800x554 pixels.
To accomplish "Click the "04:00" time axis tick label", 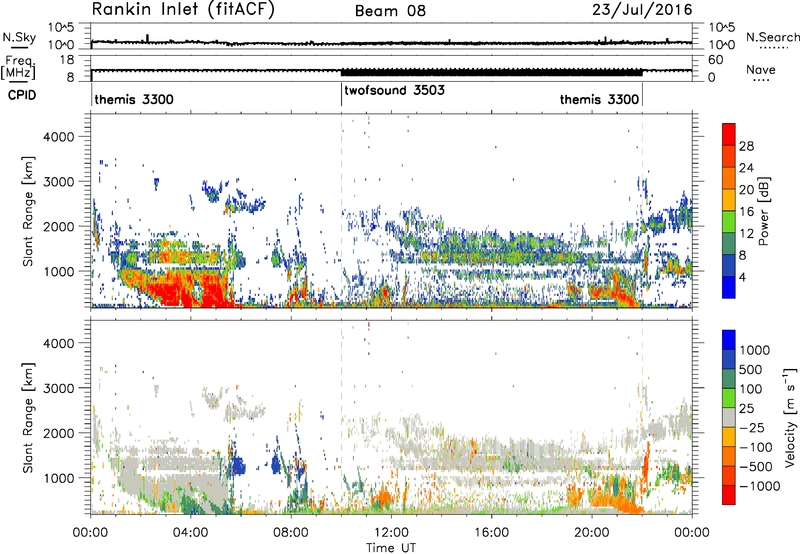I will (190, 533).
